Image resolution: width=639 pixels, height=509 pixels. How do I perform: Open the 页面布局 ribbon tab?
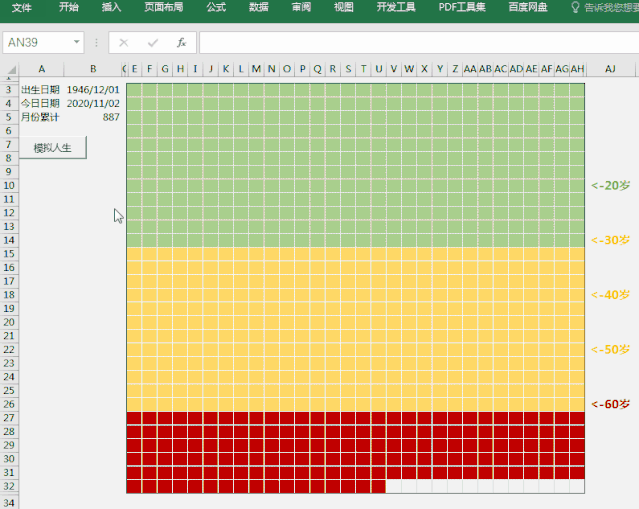[x=162, y=7]
